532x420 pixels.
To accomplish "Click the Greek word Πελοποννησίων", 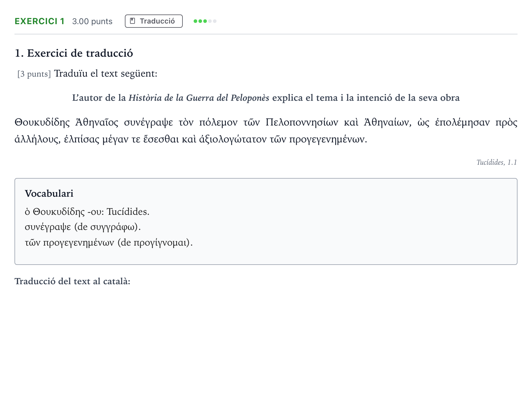I will [302, 122].
